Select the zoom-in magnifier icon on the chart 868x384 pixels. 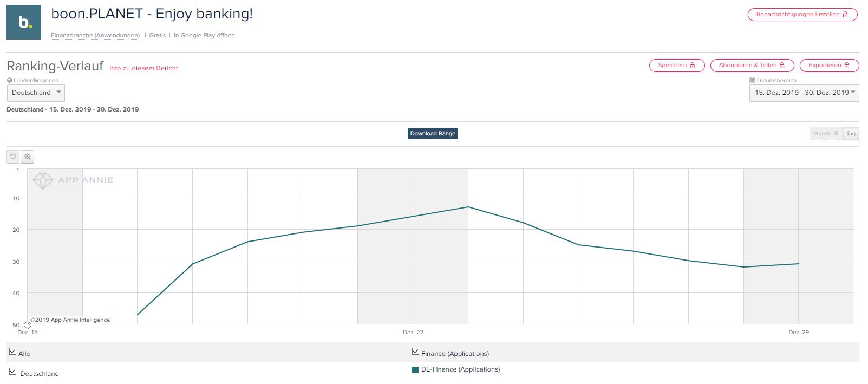click(27, 157)
